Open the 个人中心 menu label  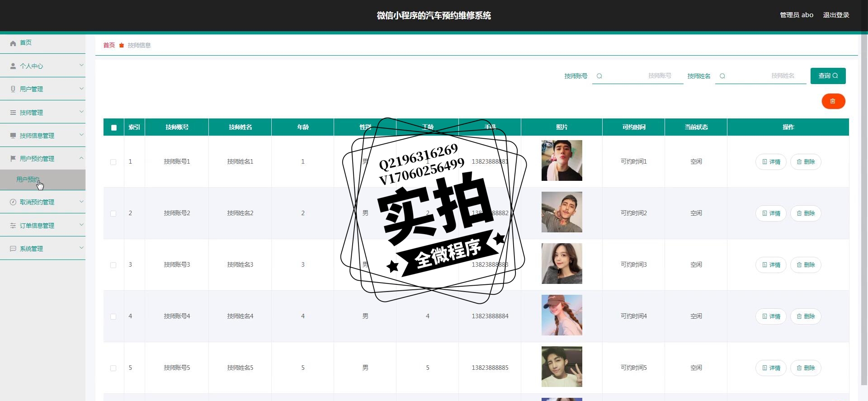(31, 66)
